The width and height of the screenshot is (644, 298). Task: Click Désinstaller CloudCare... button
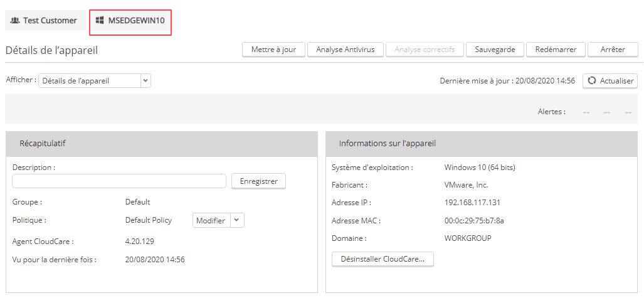coord(383,259)
